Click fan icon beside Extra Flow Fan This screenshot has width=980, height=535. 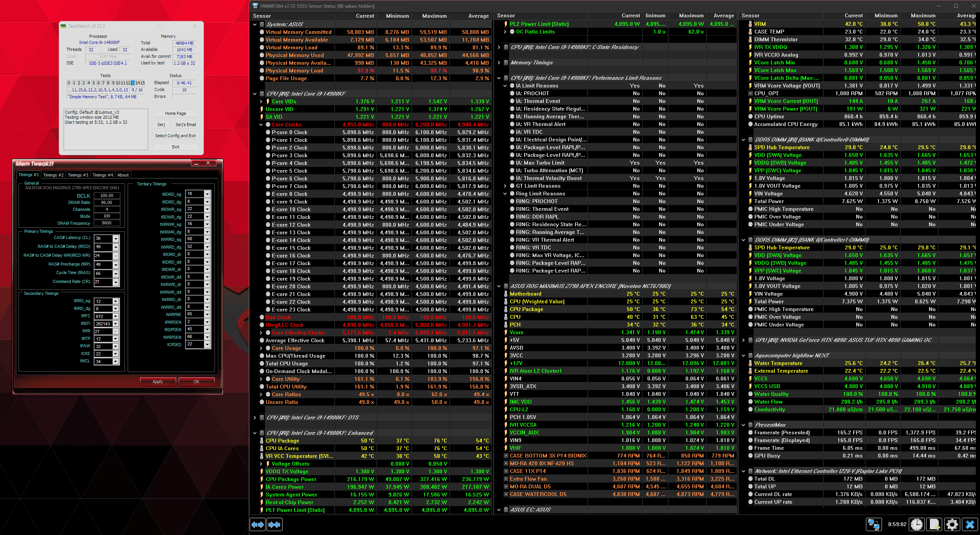pyautogui.click(x=506, y=479)
